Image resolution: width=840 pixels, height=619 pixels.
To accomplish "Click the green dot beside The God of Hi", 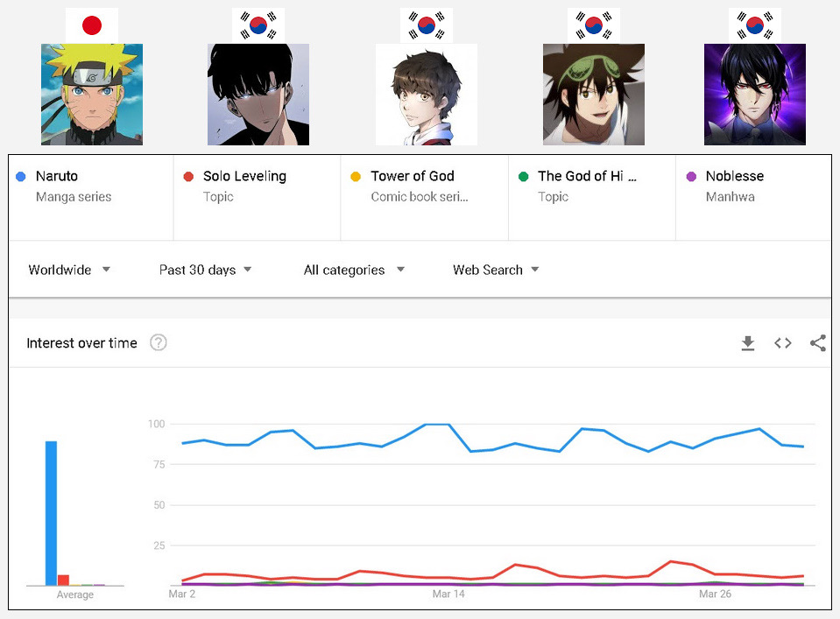I will click(524, 176).
